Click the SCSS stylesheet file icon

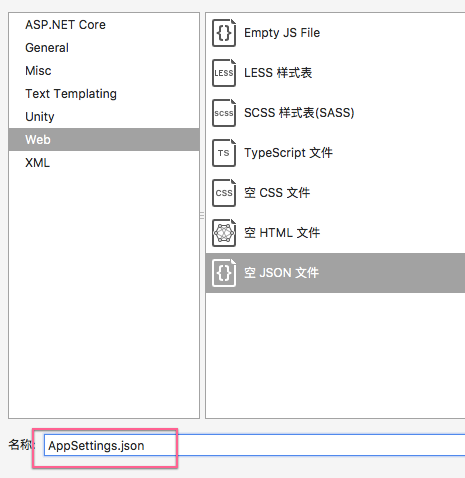pos(224,113)
